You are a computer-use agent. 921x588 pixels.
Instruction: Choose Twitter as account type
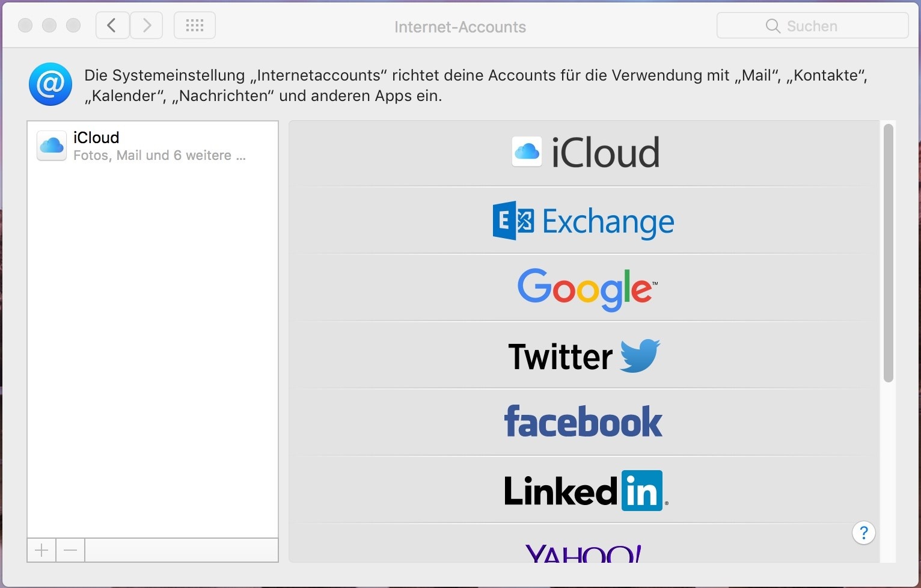(x=584, y=355)
